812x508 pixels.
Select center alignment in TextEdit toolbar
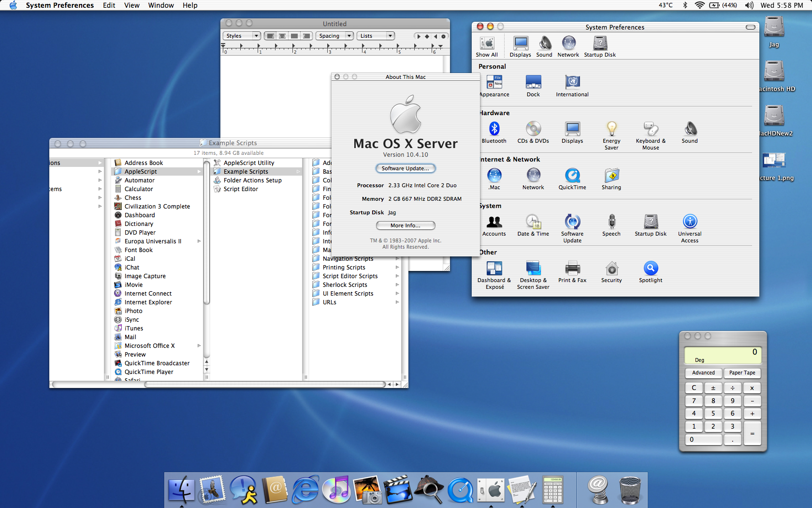(282, 36)
